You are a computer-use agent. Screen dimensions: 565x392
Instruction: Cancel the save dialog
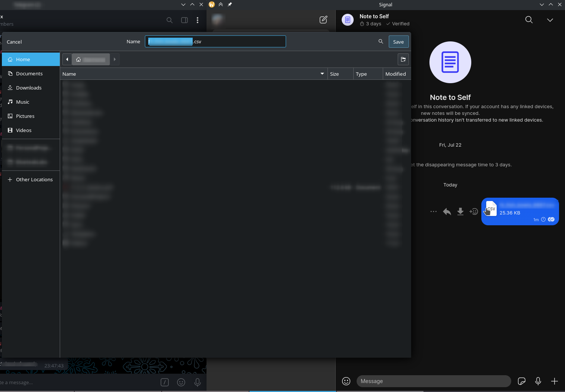[x=14, y=42]
